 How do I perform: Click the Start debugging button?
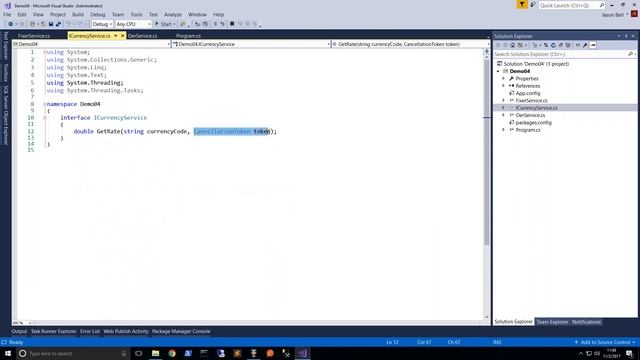(165, 24)
